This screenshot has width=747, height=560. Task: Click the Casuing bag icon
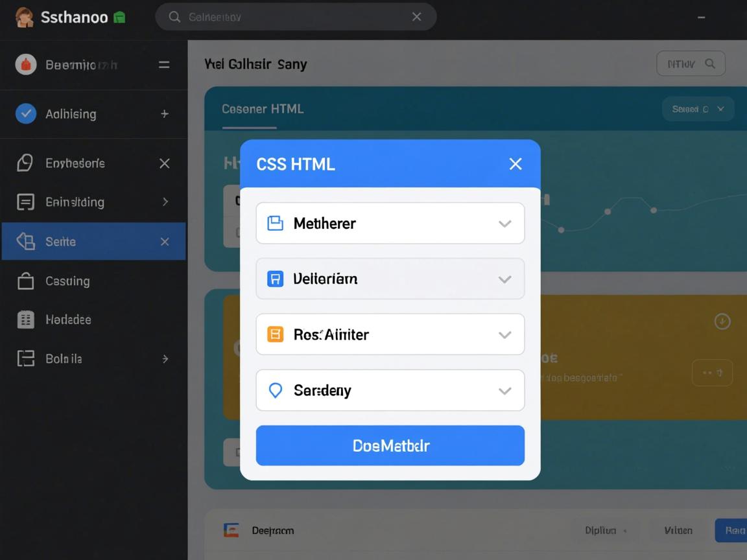point(25,281)
